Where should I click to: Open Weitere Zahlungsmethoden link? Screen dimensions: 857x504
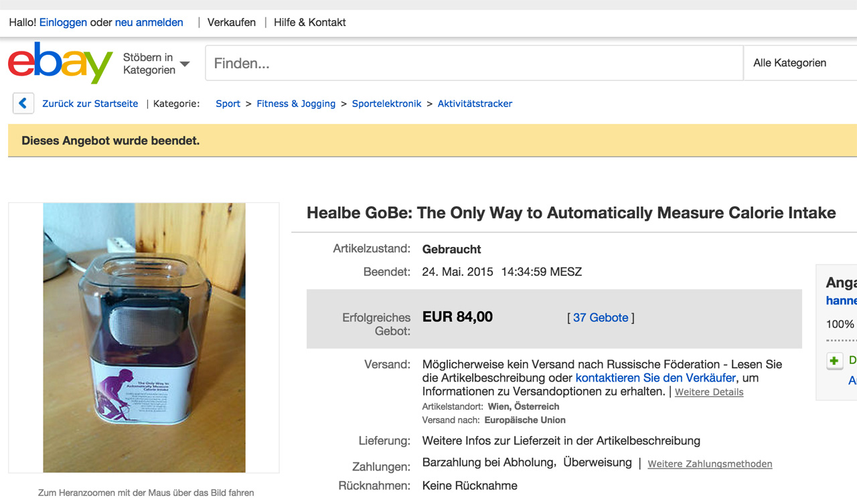710,464
